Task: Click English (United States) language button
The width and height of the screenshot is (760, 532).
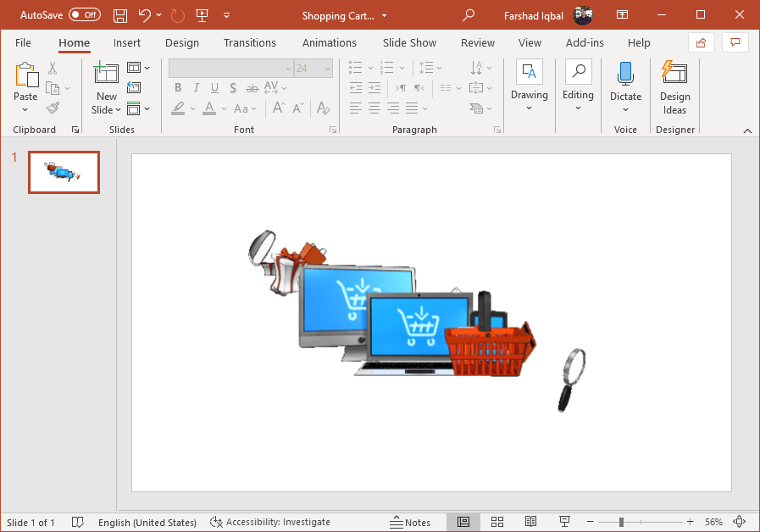Action: click(147, 522)
